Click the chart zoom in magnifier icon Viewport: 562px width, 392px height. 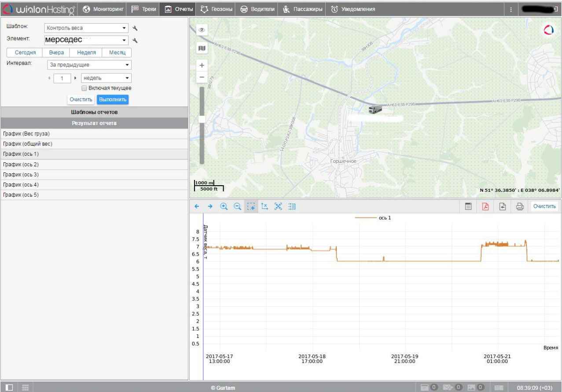[x=224, y=206]
